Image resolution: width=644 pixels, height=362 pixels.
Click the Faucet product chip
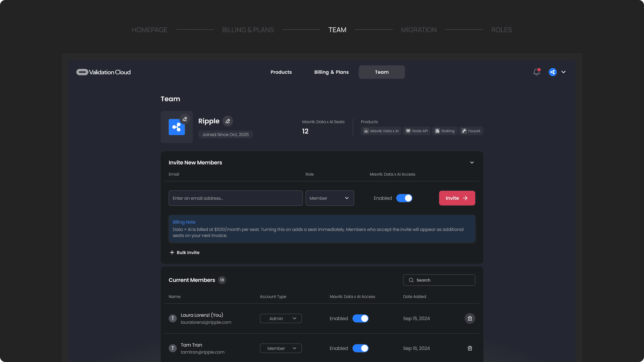[471, 131]
